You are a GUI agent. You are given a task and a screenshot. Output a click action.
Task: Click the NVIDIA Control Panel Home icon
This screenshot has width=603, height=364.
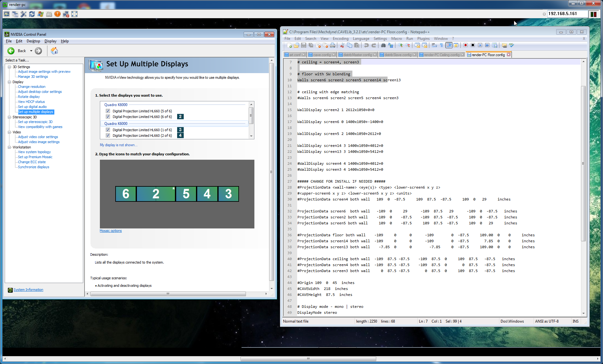click(x=54, y=51)
